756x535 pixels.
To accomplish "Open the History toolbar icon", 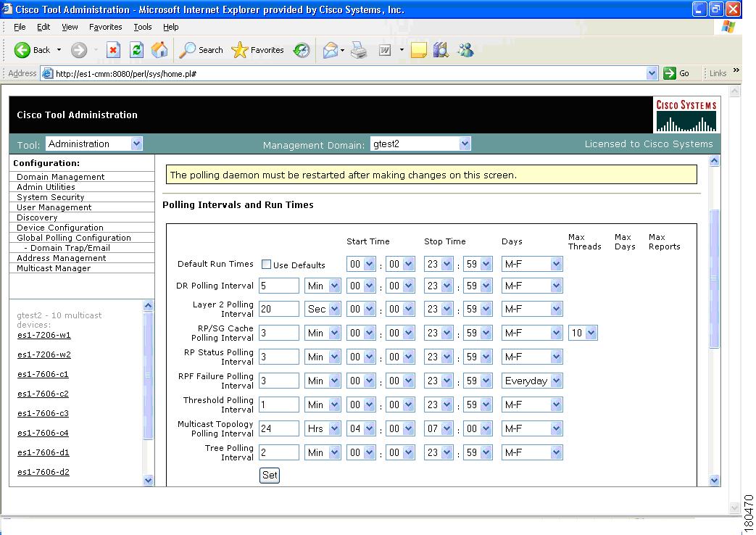I will click(302, 50).
